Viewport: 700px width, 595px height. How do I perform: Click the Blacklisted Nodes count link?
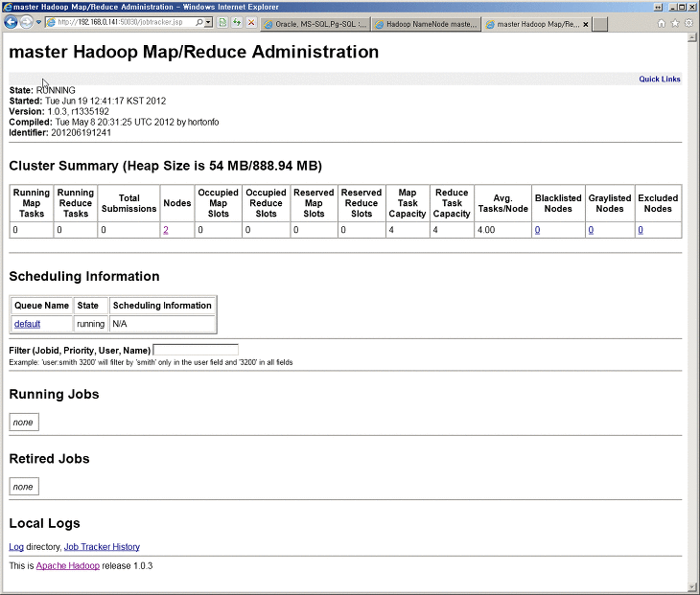click(537, 230)
